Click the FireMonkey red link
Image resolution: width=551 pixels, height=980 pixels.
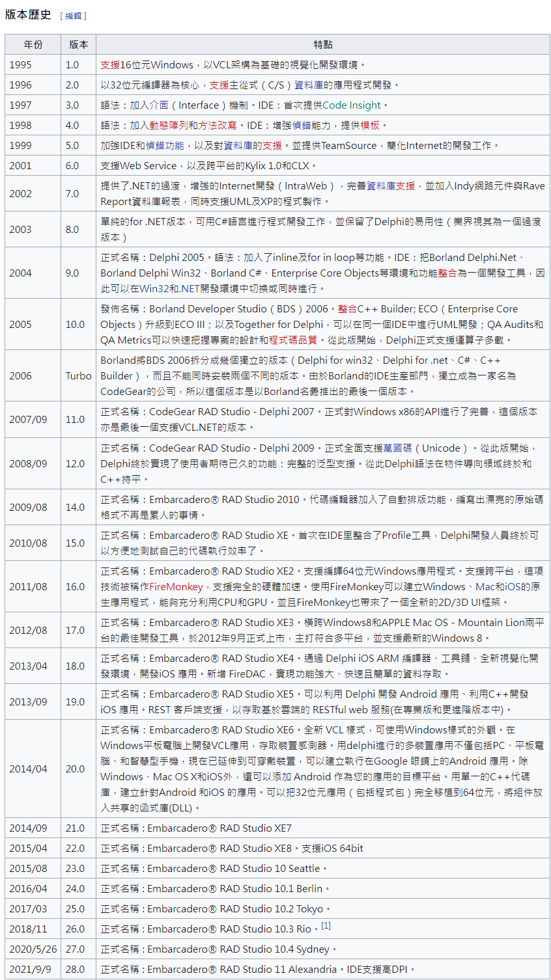tap(176, 587)
